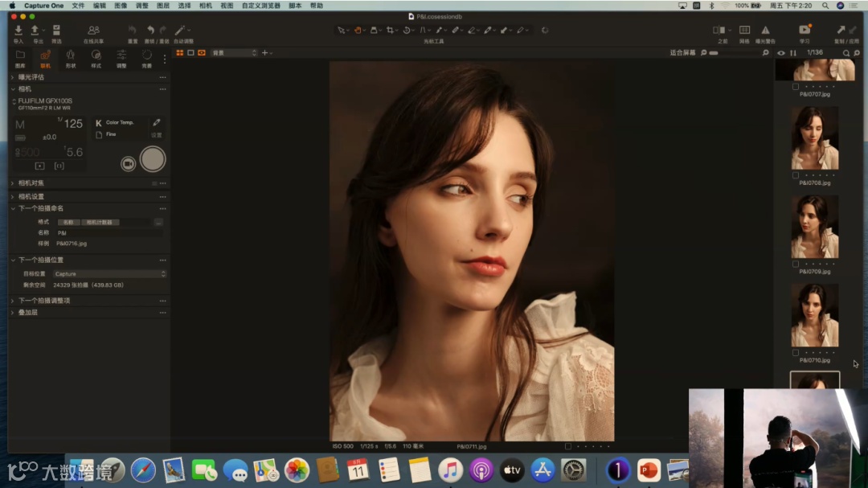Open the 帮助 menu

pos(316,6)
